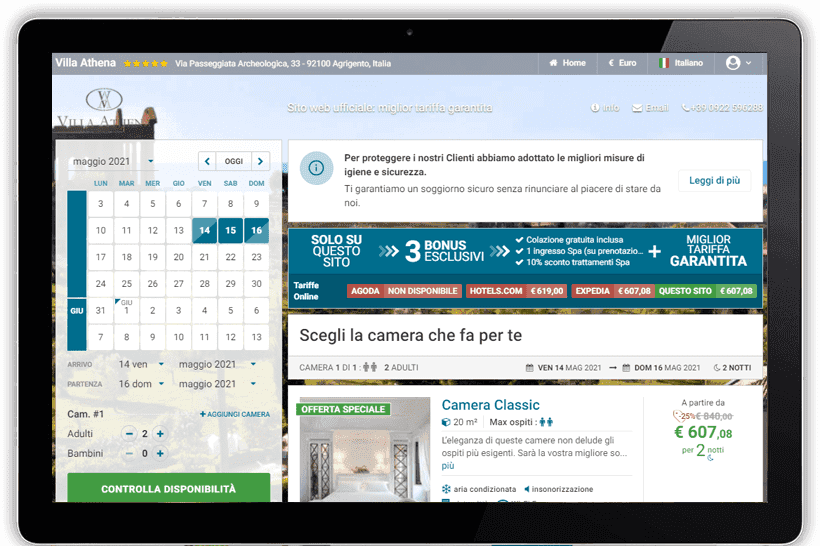Click the Offerta Speciale badge
Image resolution: width=820 pixels, height=546 pixels.
(343, 409)
